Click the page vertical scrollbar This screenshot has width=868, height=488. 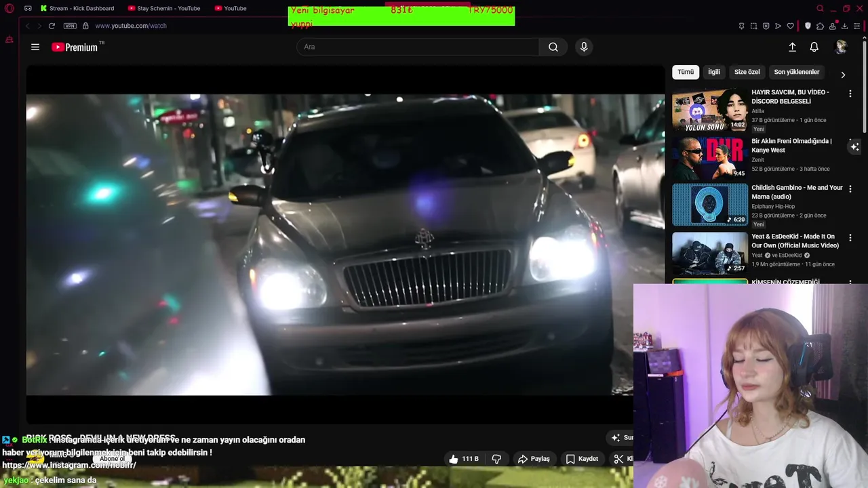click(x=865, y=88)
